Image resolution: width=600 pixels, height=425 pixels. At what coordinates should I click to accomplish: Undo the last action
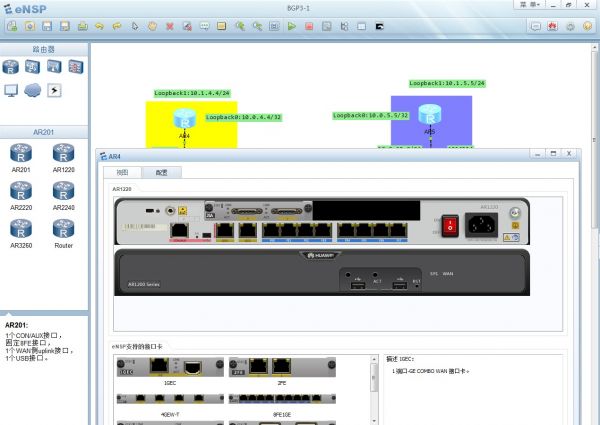(x=99, y=26)
